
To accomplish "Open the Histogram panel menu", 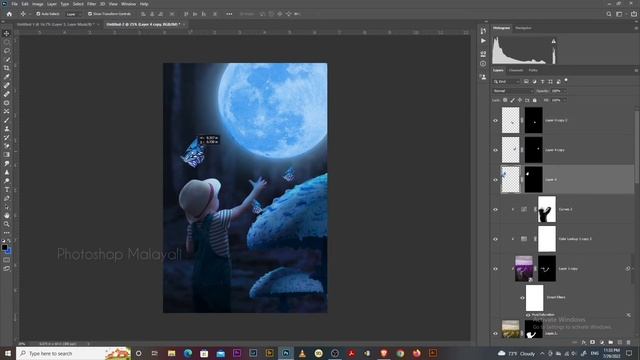I will pyautogui.click(x=636, y=28).
